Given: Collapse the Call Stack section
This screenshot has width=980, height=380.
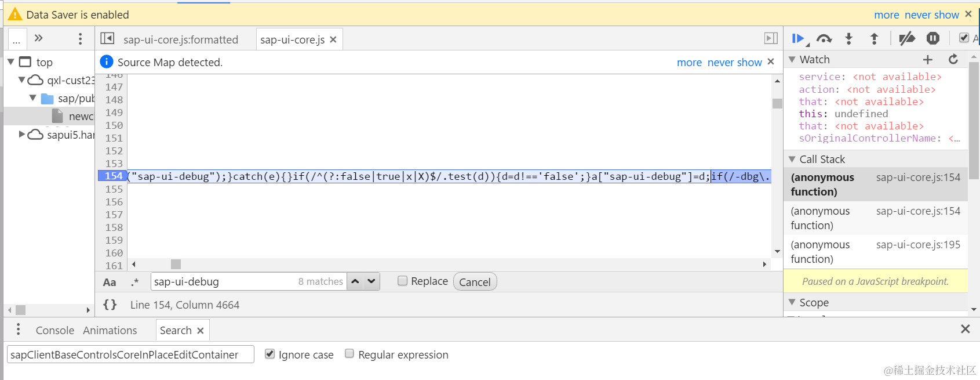Looking at the screenshot, I should pyautogui.click(x=792, y=159).
